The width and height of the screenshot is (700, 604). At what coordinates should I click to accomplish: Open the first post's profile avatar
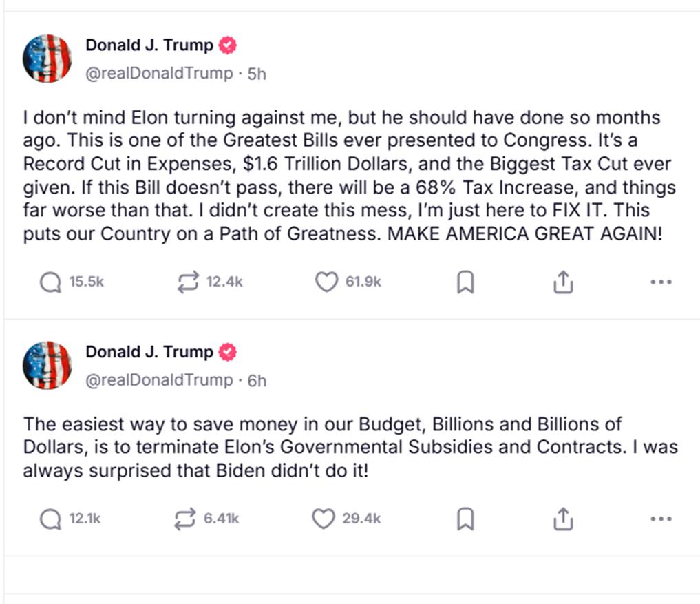(x=47, y=59)
